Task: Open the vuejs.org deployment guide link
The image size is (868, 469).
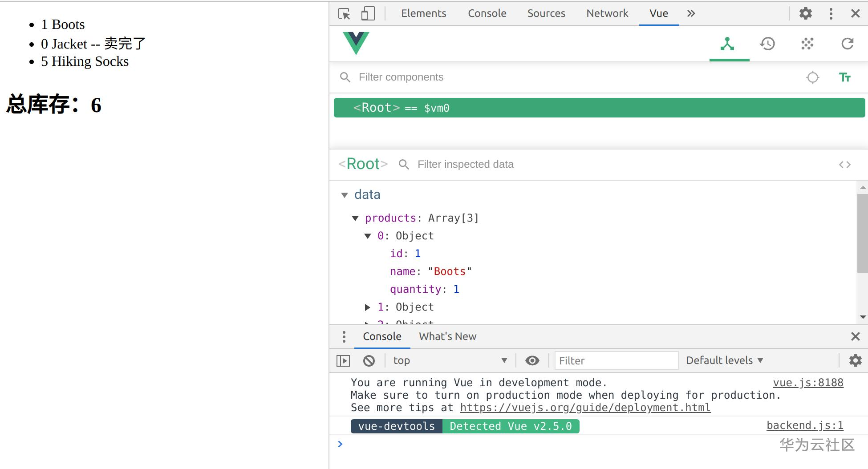Action: [x=585, y=408]
